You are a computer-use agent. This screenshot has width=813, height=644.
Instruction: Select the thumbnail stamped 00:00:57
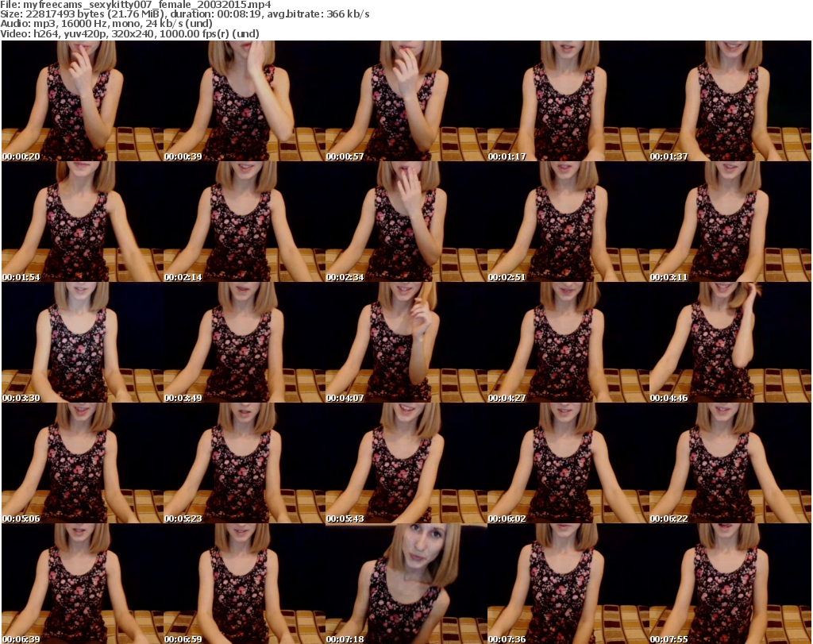point(406,101)
